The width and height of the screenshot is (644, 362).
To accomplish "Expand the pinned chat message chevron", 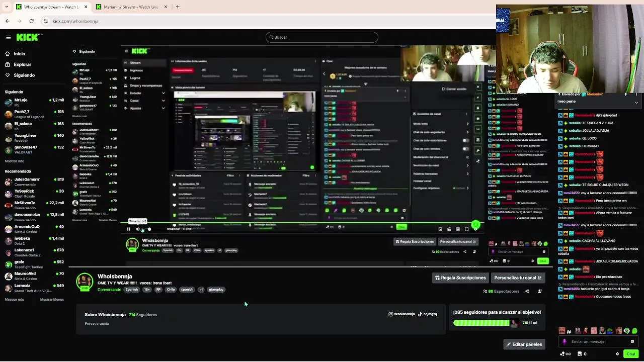I will [x=636, y=102].
